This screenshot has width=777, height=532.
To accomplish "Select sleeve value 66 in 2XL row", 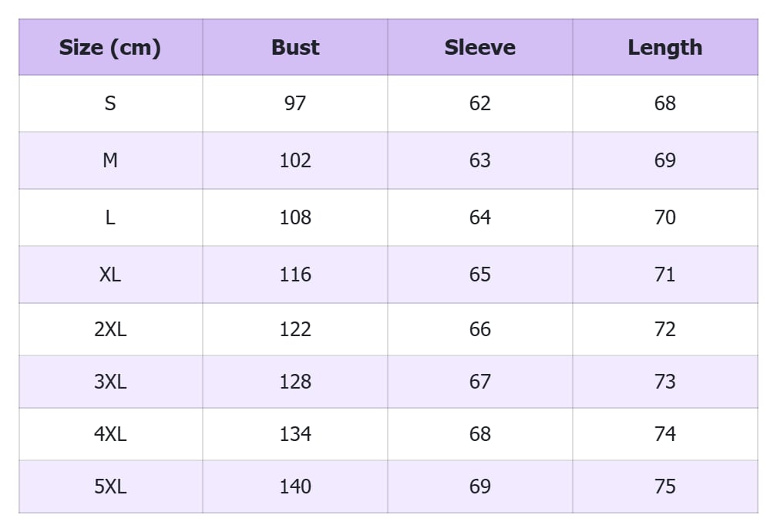I will (x=479, y=329).
